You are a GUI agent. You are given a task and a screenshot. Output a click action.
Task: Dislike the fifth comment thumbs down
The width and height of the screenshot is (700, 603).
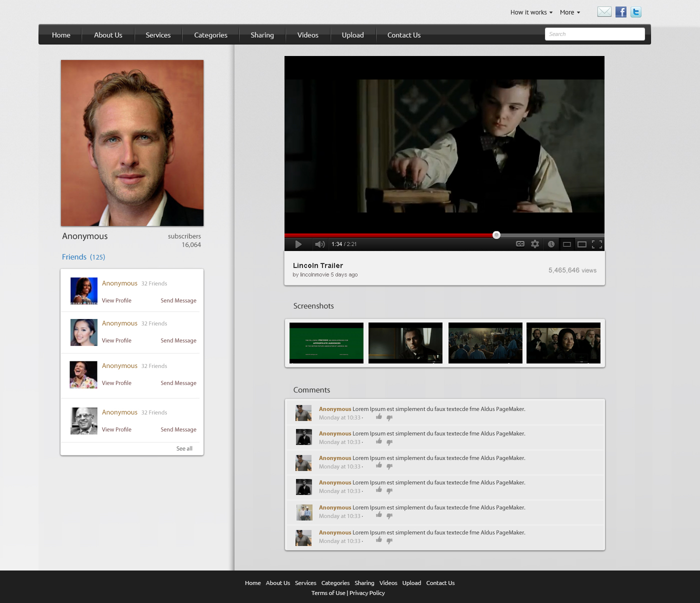point(389,516)
